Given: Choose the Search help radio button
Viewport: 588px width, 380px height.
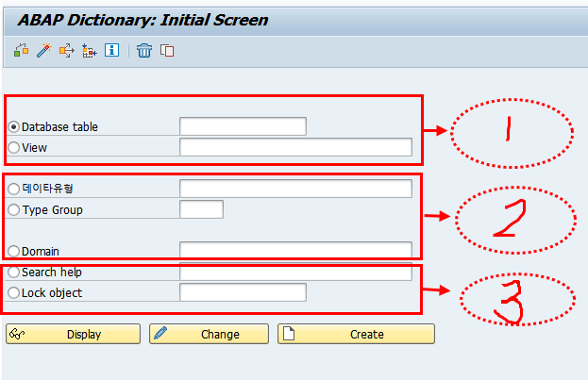Looking at the screenshot, I should pos(13,273).
